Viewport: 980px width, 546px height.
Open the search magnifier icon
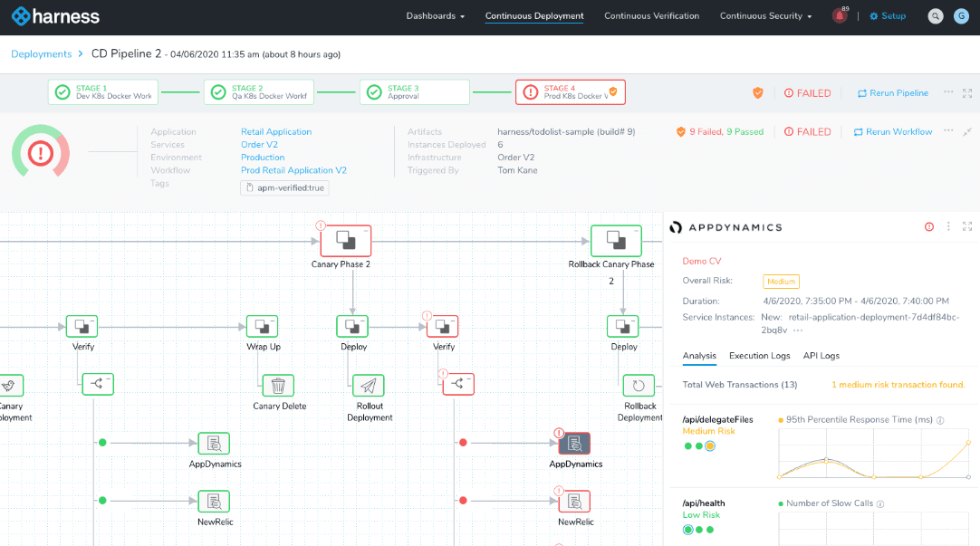[935, 16]
